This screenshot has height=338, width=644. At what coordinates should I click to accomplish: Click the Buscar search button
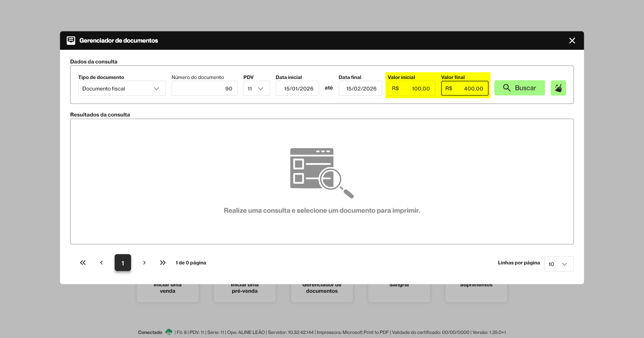pos(519,88)
